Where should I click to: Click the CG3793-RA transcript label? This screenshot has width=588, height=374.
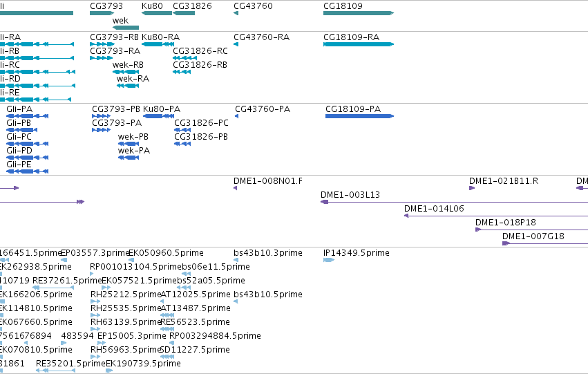tap(115, 51)
